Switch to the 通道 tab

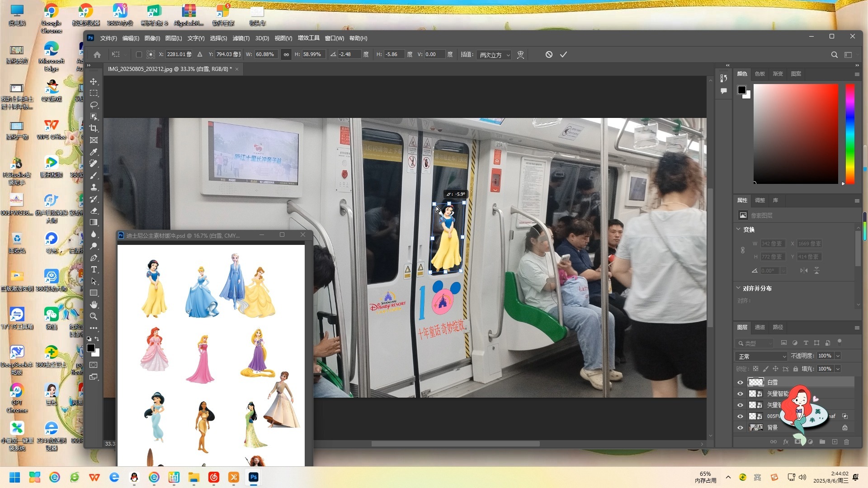point(760,327)
